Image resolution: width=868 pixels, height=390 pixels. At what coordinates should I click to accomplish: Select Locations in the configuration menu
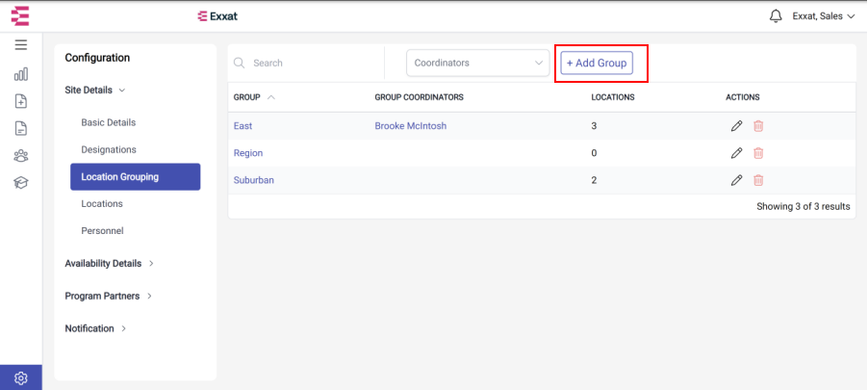102,204
